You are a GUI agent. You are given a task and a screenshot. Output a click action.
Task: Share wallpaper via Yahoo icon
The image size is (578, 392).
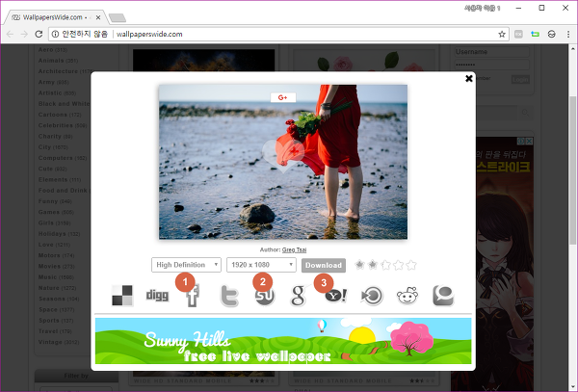point(336,296)
